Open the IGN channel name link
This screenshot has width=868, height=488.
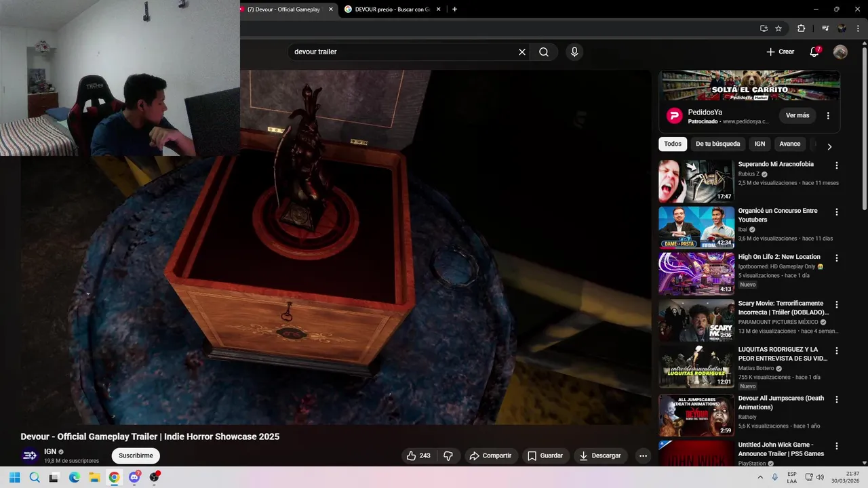click(x=50, y=451)
